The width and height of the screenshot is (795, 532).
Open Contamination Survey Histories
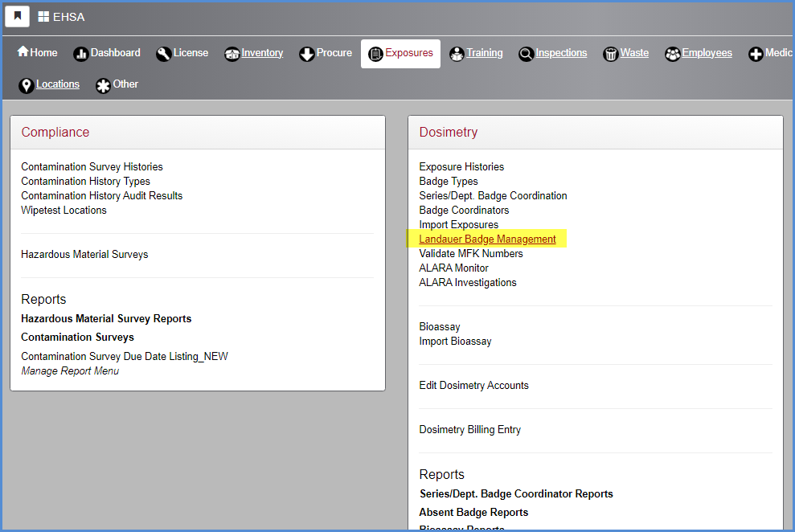[x=92, y=166]
